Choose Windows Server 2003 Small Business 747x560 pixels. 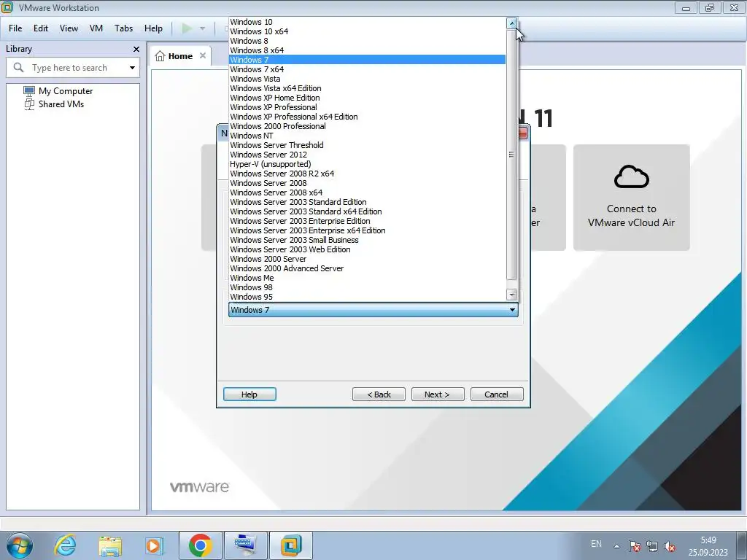pyautogui.click(x=368, y=241)
